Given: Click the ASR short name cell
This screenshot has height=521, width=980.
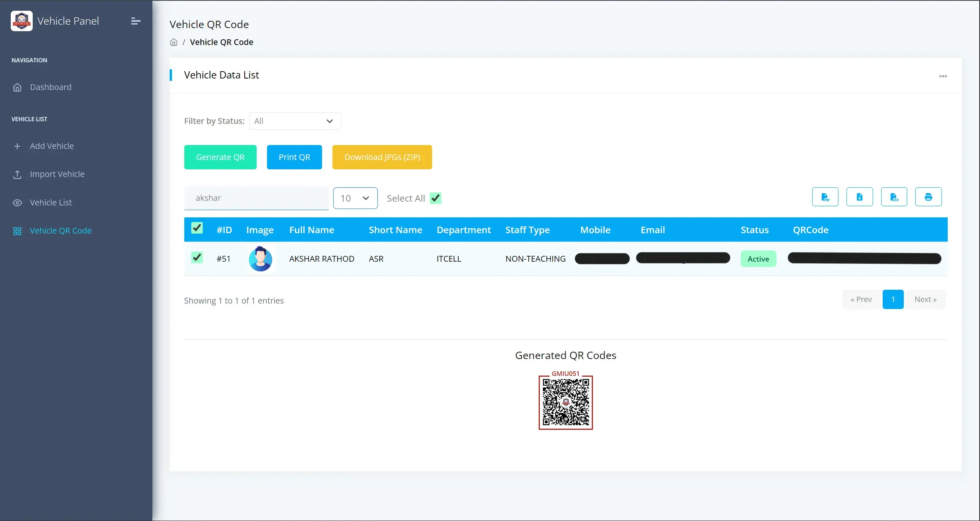Looking at the screenshot, I should click(x=376, y=259).
